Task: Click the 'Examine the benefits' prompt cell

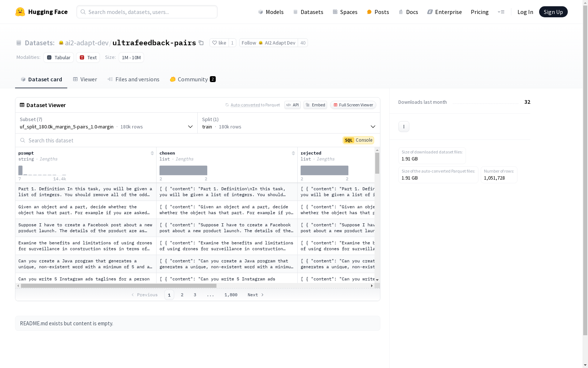Action: pos(86,246)
